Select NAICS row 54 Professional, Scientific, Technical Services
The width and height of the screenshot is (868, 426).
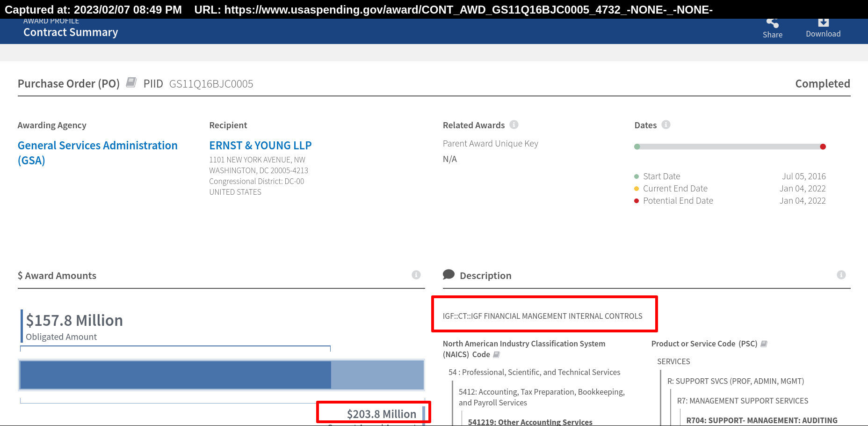535,372
